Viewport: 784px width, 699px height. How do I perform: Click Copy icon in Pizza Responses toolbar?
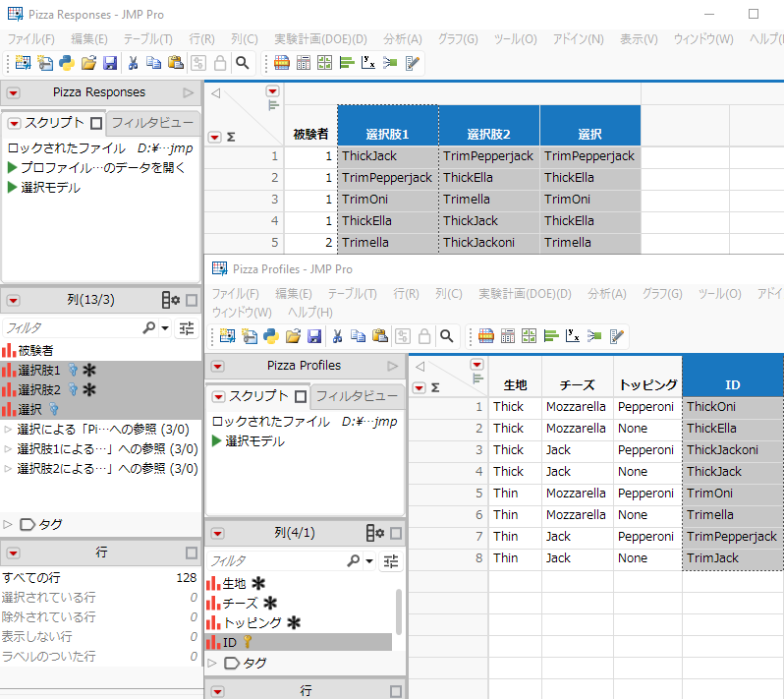click(153, 63)
